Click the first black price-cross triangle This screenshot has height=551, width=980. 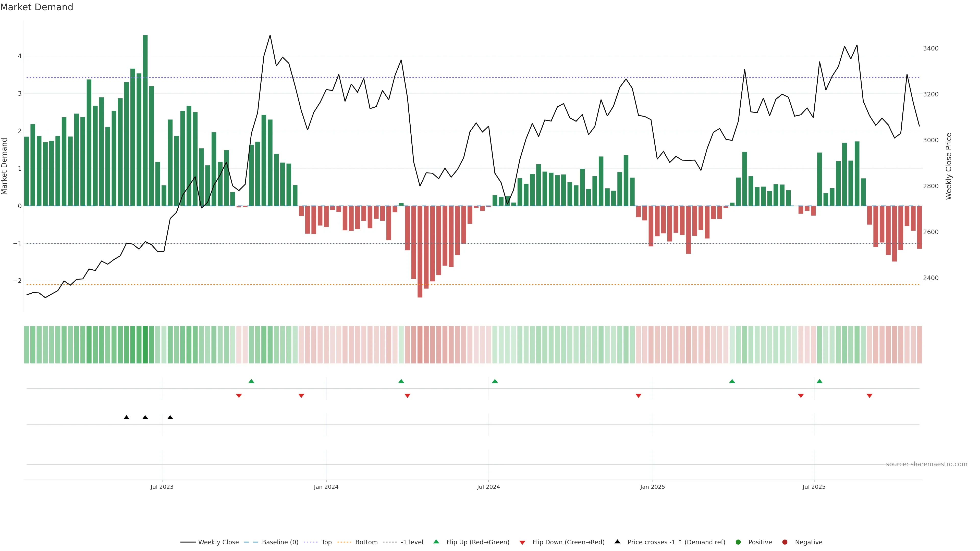[127, 418]
